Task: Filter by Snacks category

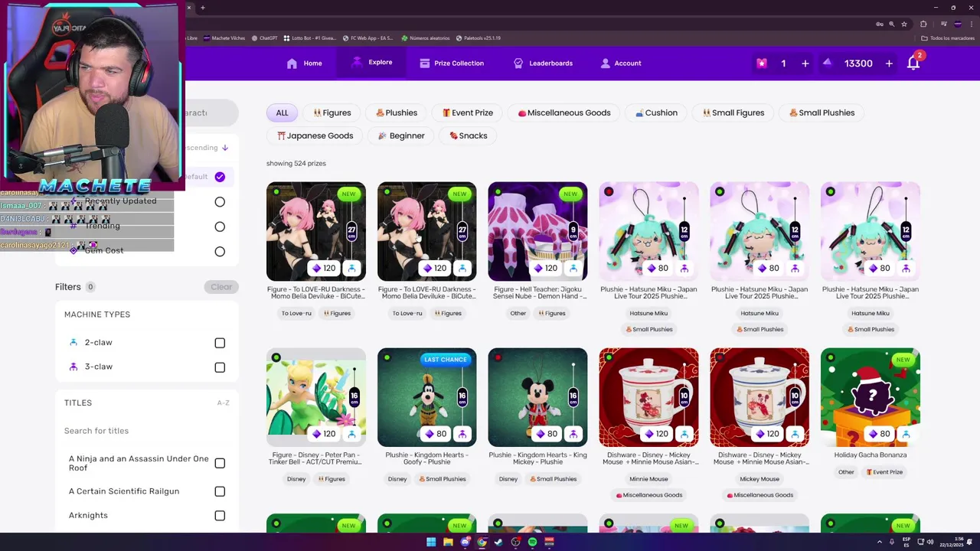Action: pos(469,135)
